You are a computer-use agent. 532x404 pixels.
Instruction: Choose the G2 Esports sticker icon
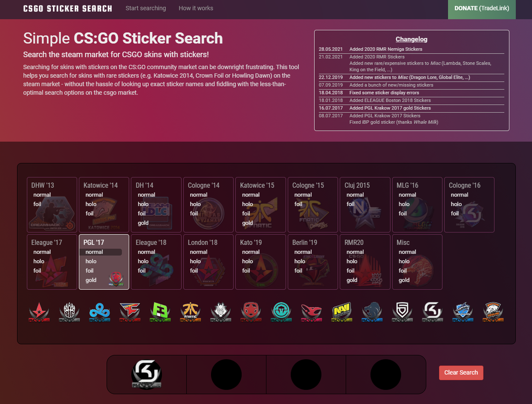221,312
